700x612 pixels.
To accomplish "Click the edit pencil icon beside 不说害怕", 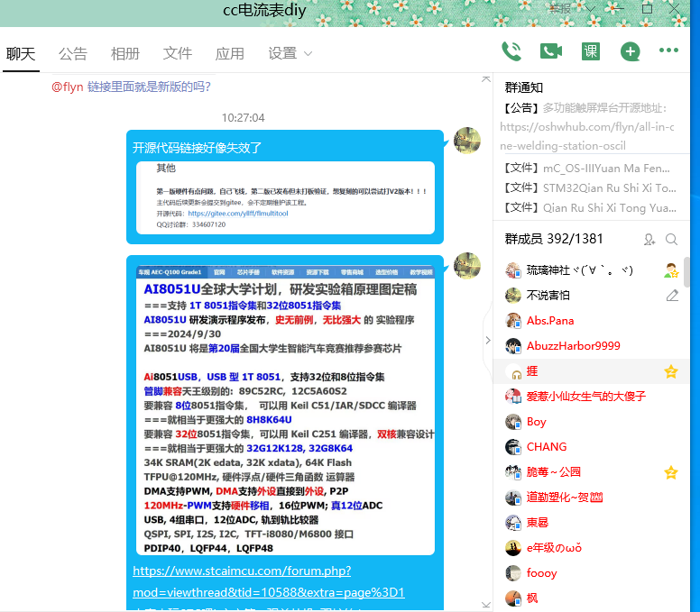I will pyautogui.click(x=672, y=296).
